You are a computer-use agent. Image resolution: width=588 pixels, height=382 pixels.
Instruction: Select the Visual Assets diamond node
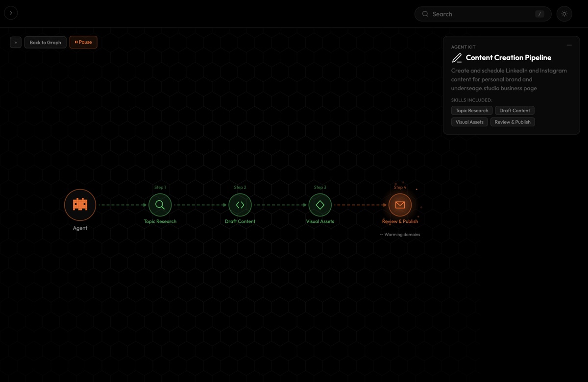coord(320,205)
